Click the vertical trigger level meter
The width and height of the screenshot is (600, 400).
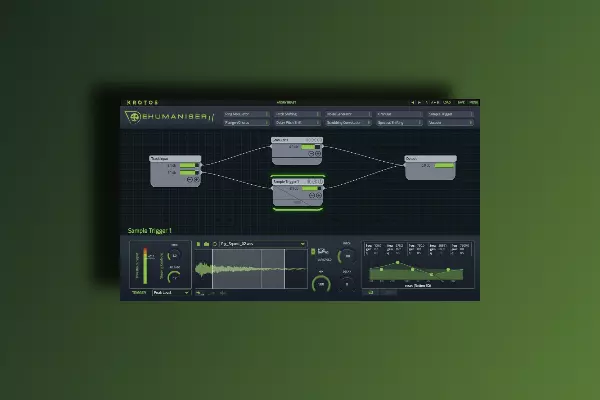pyautogui.click(x=145, y=266)
